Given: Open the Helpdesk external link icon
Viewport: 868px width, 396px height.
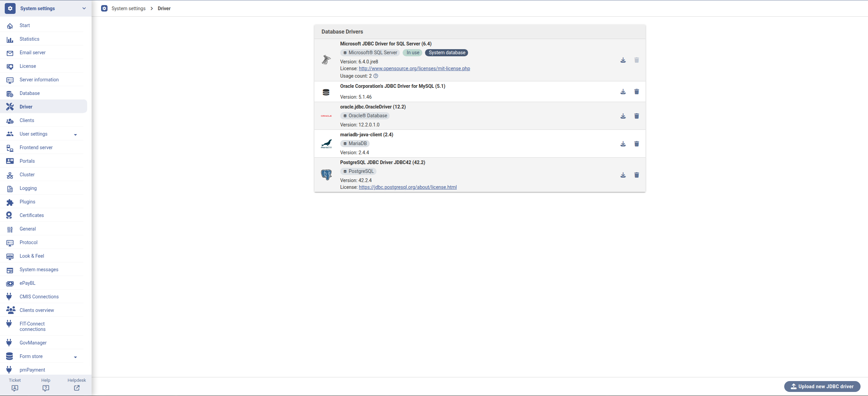Looking at the screenshot, I should (x=77, y=388).
